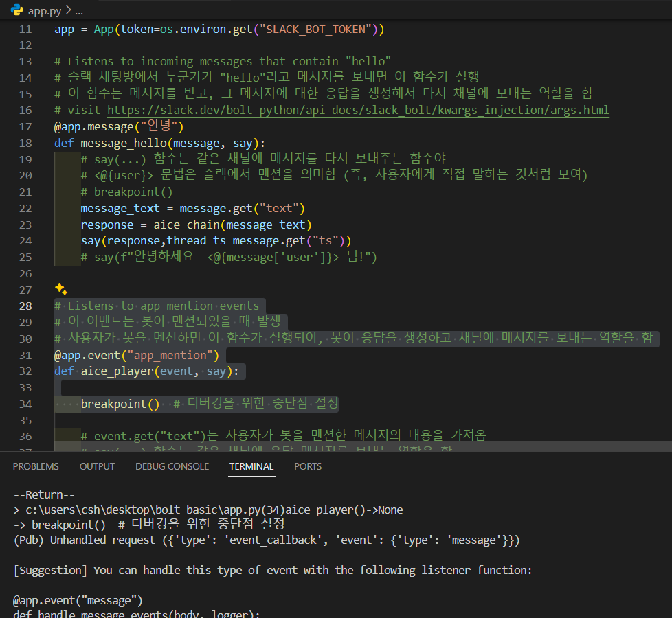The image size is (672, 618).
Task: Click the 'Listens to incoming messages' comment on line 13
Action: click(x=223, y=62)
